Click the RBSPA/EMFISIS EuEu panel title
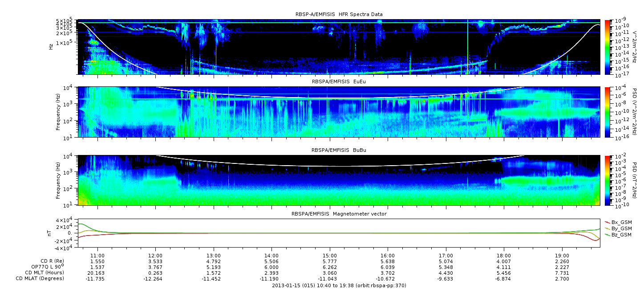 pyautogui.click(x=339, y=82)
